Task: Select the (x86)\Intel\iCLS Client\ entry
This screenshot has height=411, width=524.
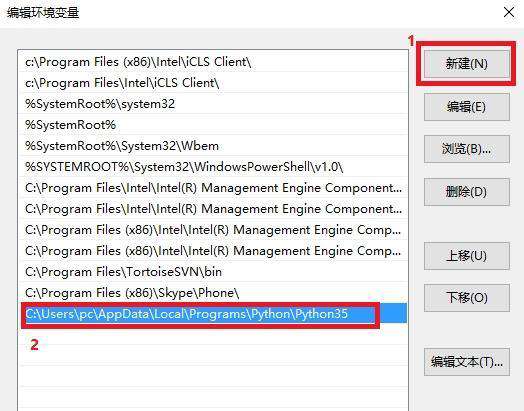Action: click(x=214, y=62)
